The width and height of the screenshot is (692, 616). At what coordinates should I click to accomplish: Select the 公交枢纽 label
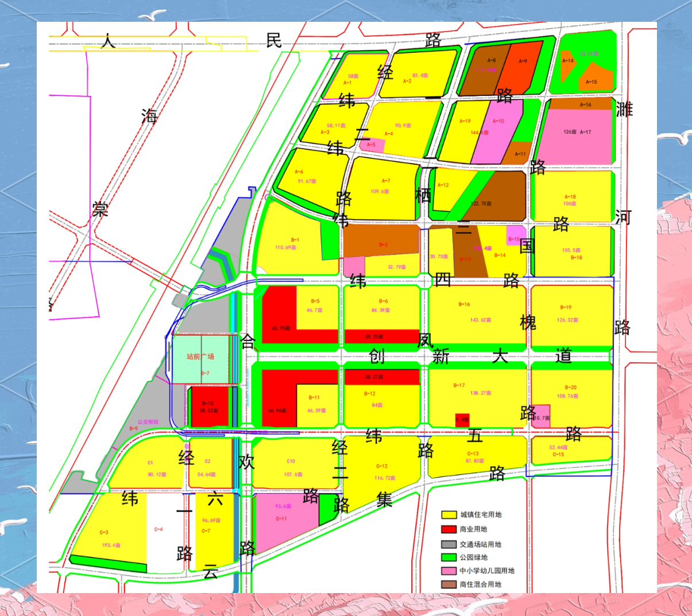[x=148, y=422]
